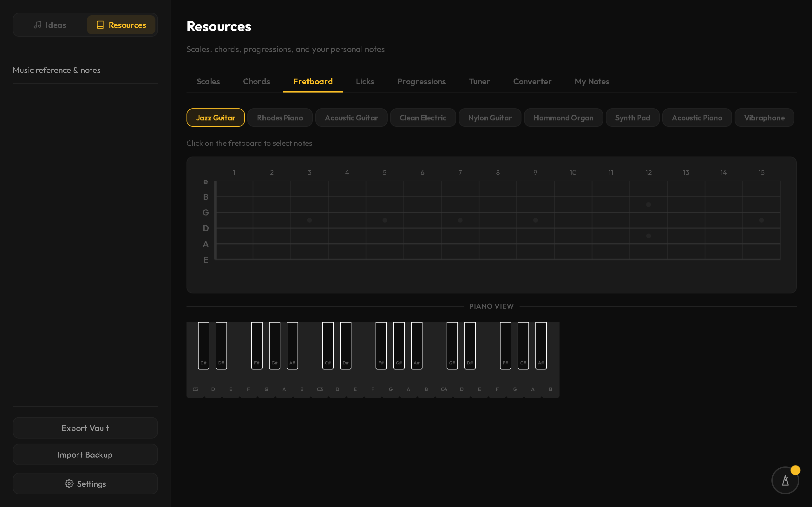This screenshot has width=812, height=507.
Task: Play the last A# black piano key
Action: [541, 345]
